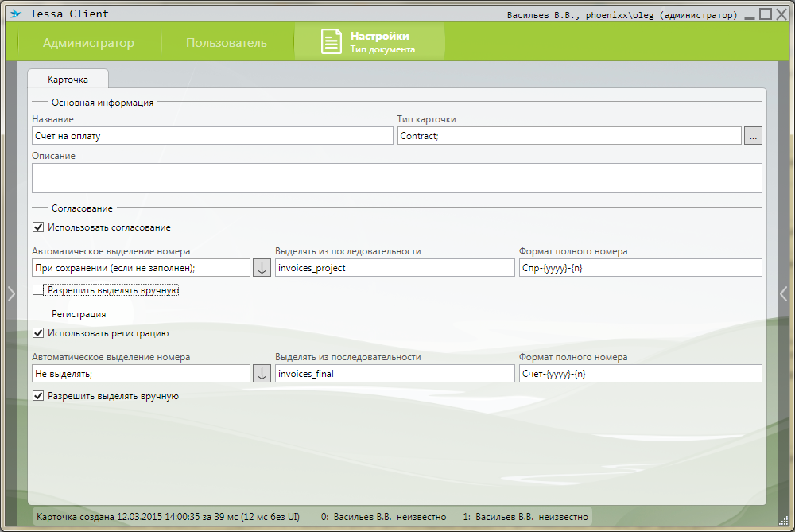The width and height of the screenshot is (795, 532).
Task: Maximize the Tessa Client window
Action: point(766,14)
